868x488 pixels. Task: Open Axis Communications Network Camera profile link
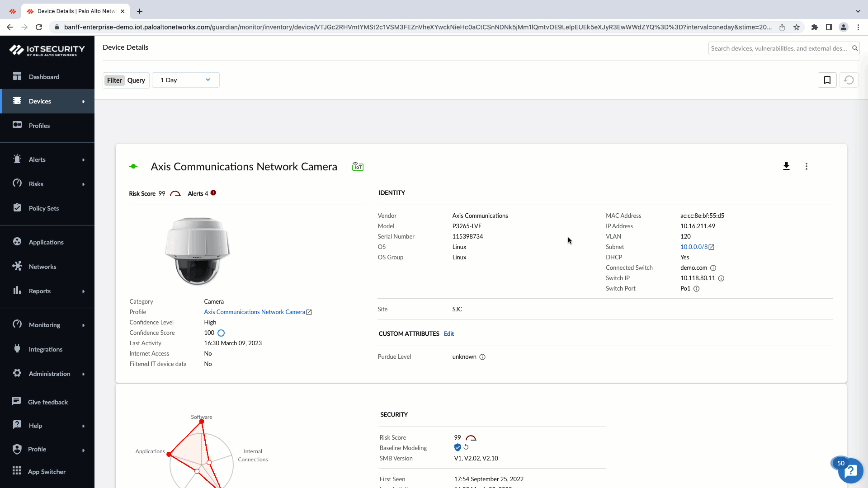click(255, 312)
